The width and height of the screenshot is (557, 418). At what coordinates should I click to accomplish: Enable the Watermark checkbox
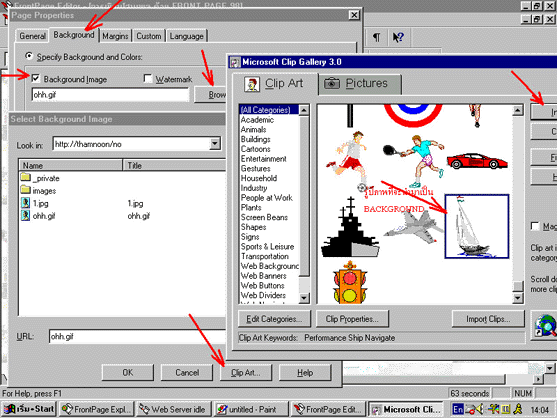[x=147, y=78]
